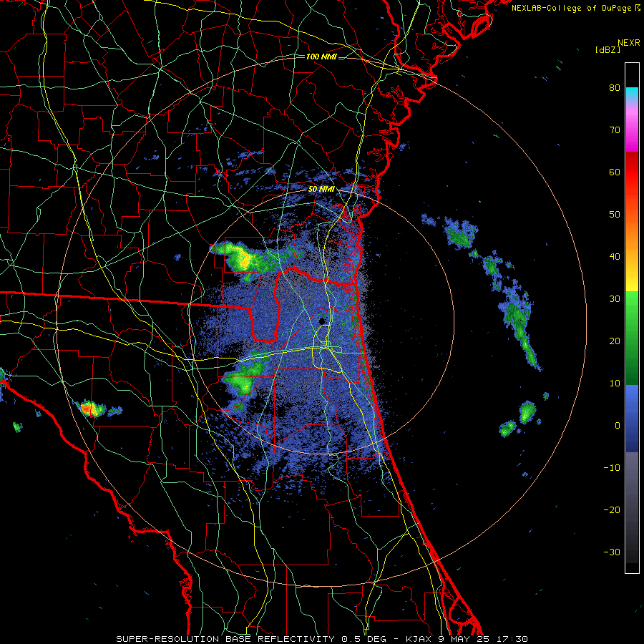Click the 80 value on the dBZ scale
This screenshot has height=644, width=644.
click(615, 87)
